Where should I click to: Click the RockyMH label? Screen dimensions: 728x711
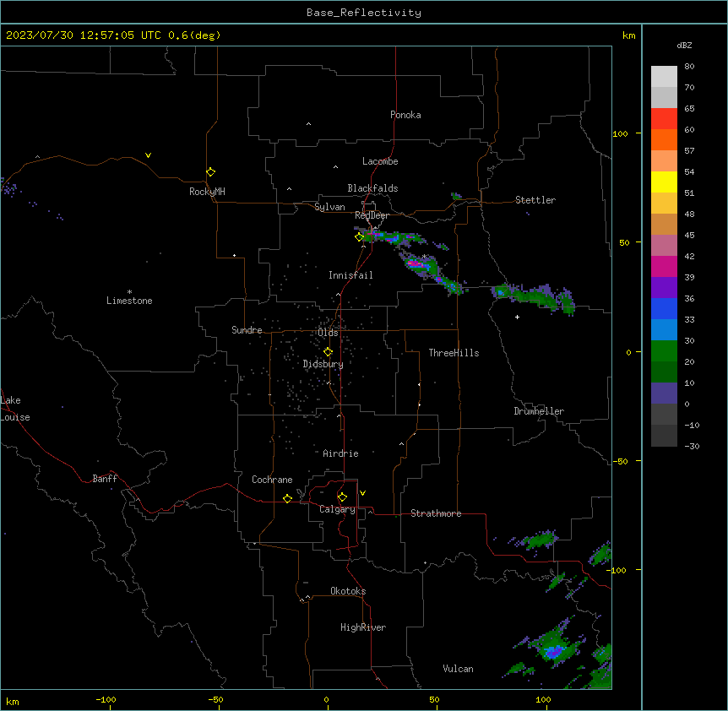(207, 192)
